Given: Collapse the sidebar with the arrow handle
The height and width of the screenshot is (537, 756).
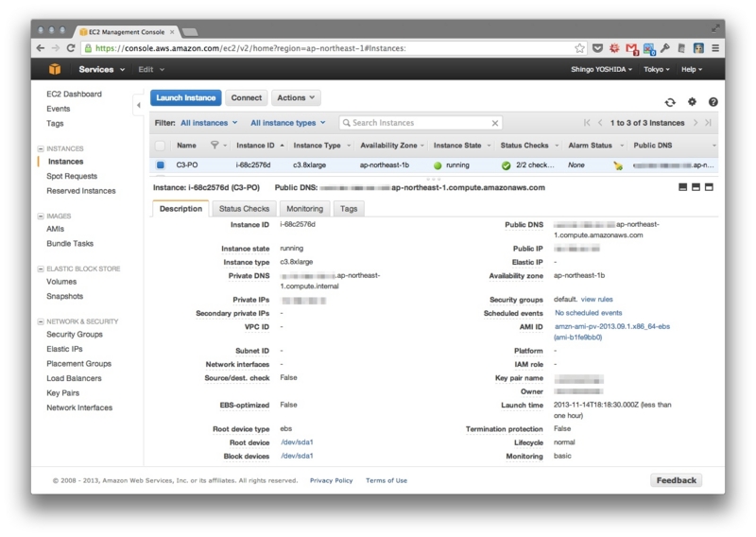Looking at the screenshot, I should [x=138, y=105].
